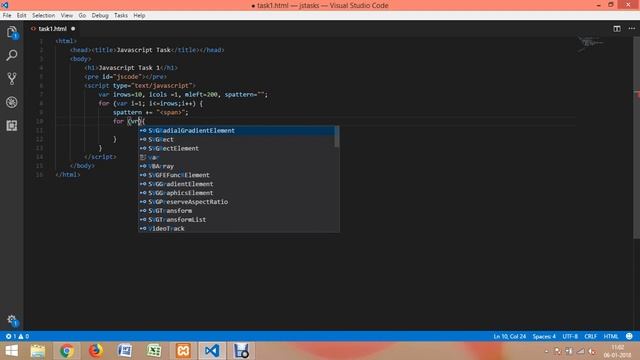Change CRLF end of line sequence
This screenshot has width=640, height=360.
(x=591, y=336)
